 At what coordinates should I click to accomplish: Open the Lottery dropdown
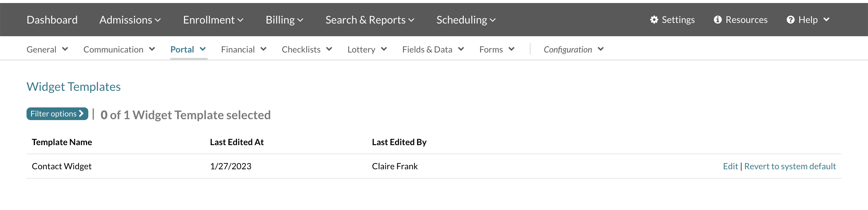pos(366,49)
